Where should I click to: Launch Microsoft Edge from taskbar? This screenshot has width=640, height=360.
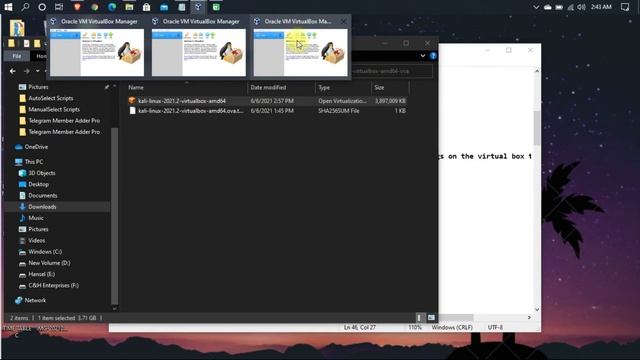[112, 7]
